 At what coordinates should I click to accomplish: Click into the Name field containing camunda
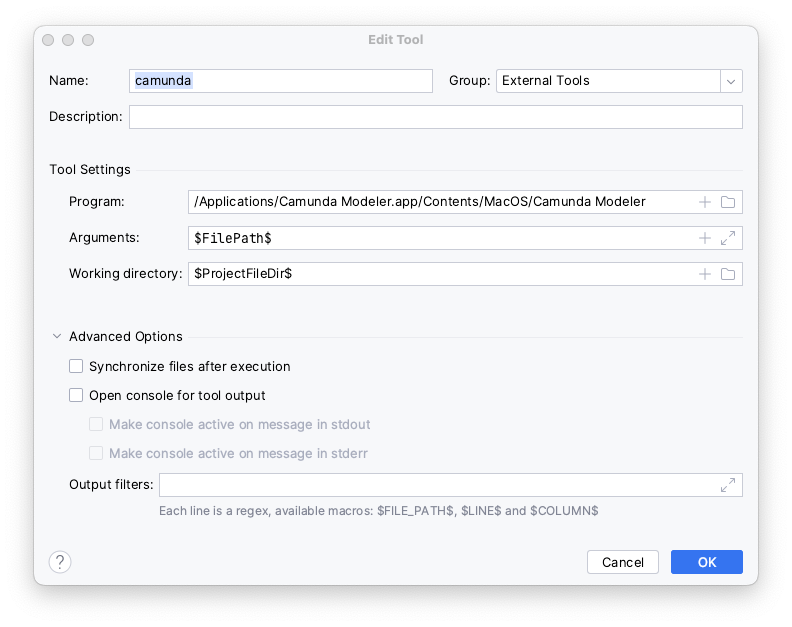(x=281, y=81)
